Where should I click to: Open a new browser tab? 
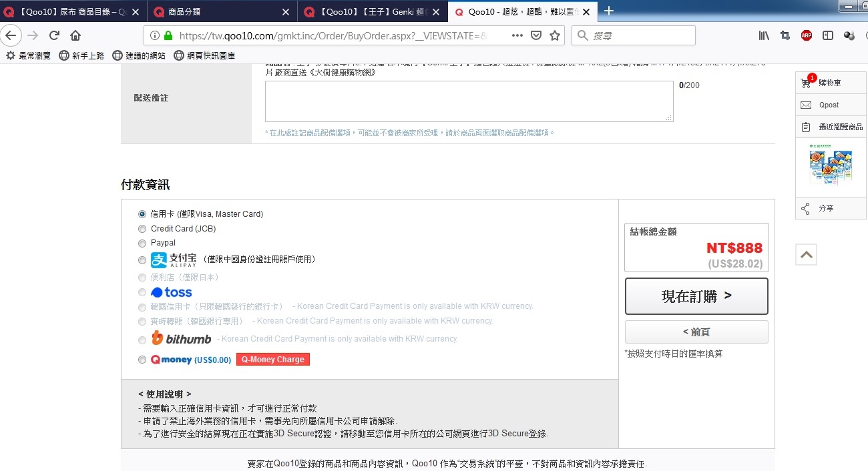pos(608,11)
